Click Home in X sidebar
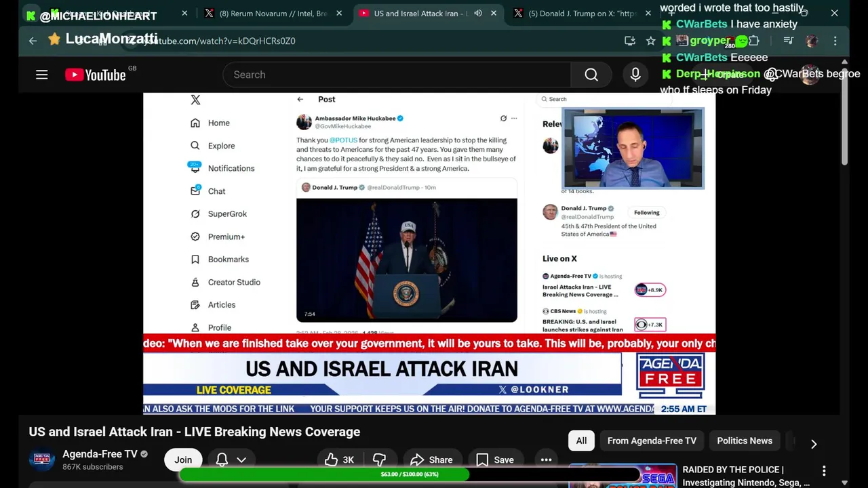Image resolution: width=868 pixels, height=488 pixels. (210, 123)
